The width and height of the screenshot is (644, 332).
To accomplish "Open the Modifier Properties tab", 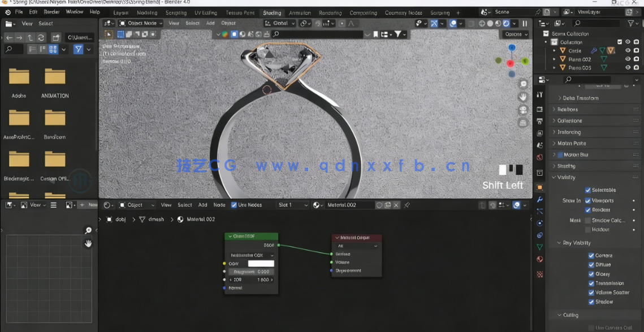I will pos(539,199).
